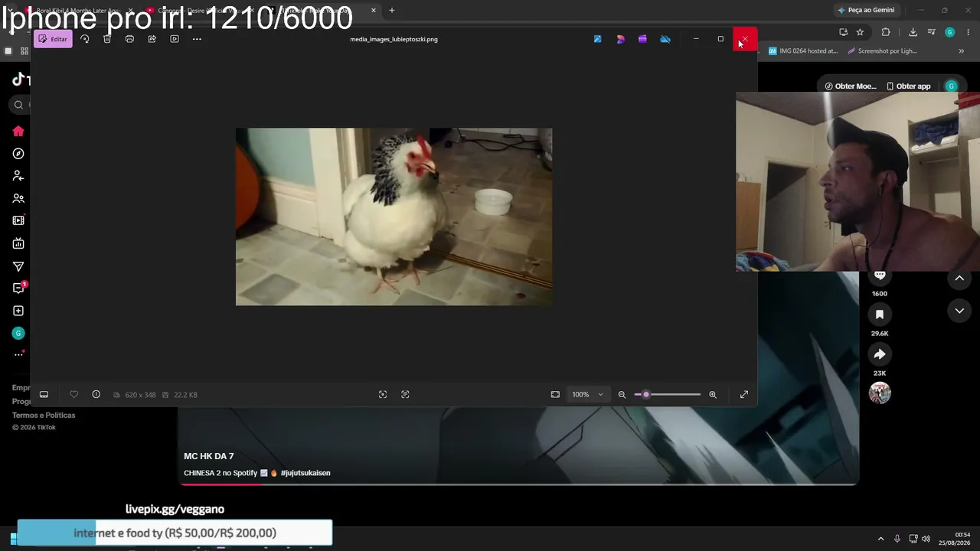Click Obter Moedas button on TikTok
The image size is (980, 551).
point(851,86)
